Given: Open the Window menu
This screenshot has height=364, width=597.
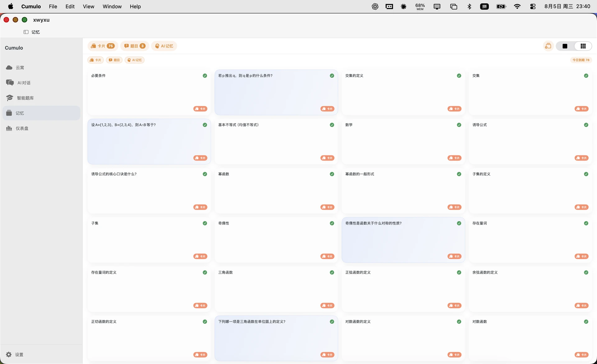Looking at the screenshot, I should pos(112,6).
